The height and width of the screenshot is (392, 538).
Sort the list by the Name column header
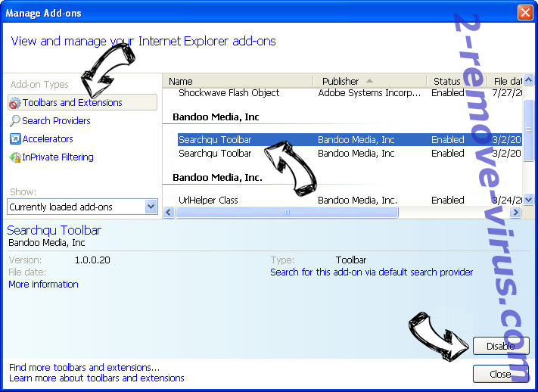238,82
